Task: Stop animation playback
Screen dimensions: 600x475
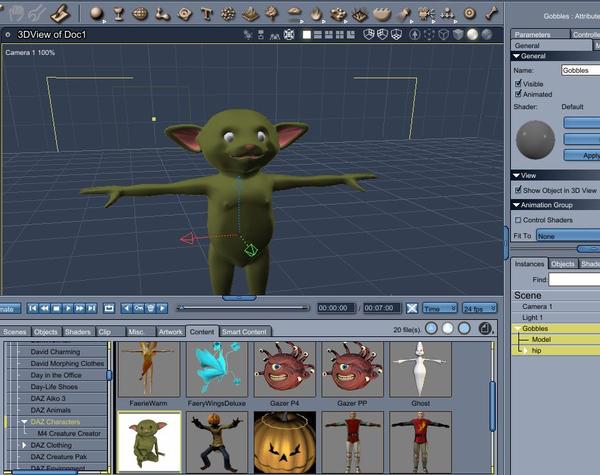Action: (56, 308)
